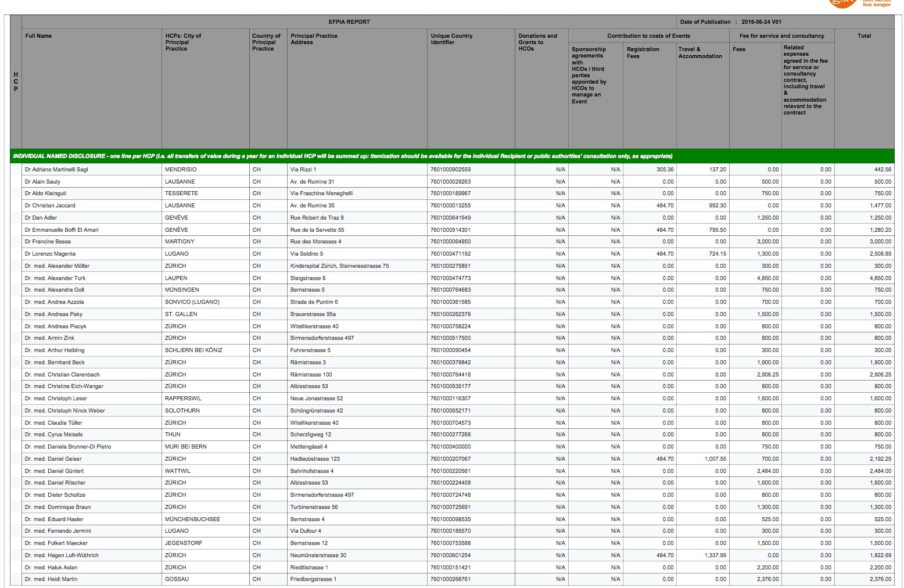Click address 'Rue Robert de Traz 8'
Screen dimensions: 904x588
tap(317, 218)
